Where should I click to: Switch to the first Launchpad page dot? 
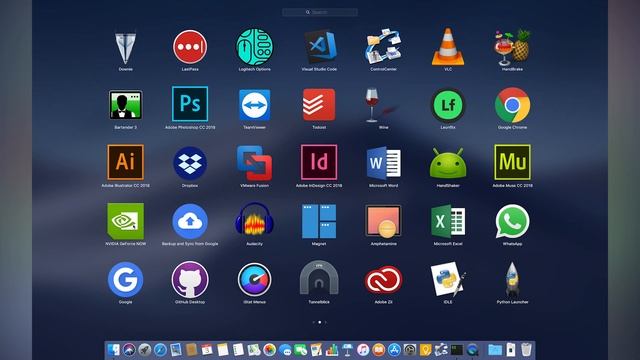click(313, 322)
